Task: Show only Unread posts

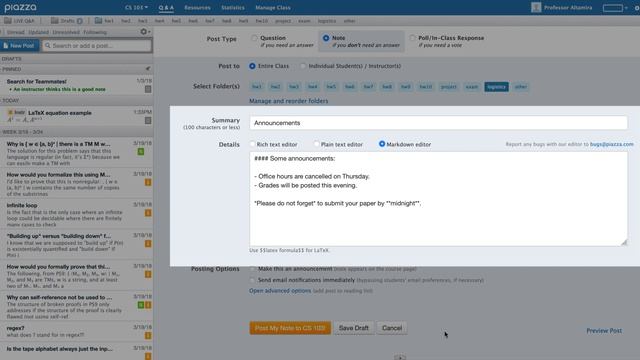Action: [16, 32]
